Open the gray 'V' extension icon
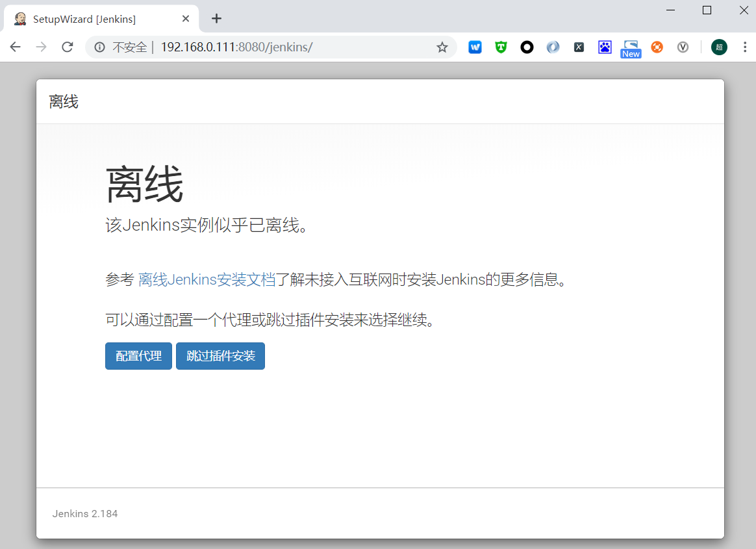 683,47
